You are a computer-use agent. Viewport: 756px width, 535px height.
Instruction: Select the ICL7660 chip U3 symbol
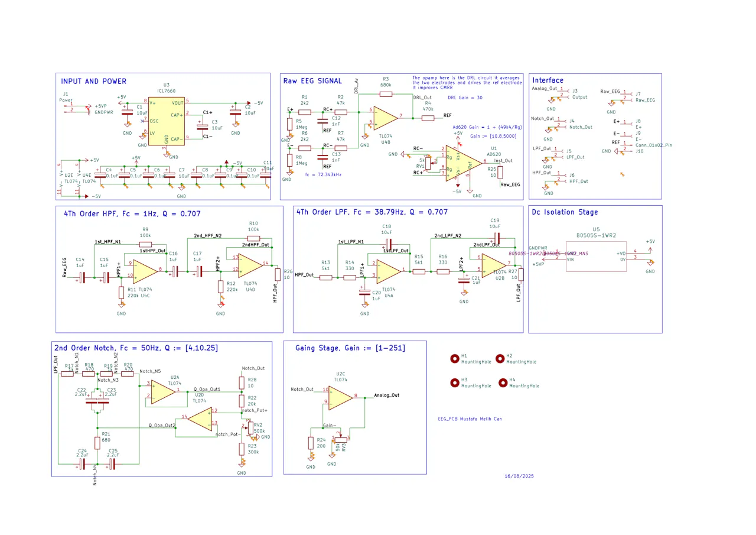(167, 121)
